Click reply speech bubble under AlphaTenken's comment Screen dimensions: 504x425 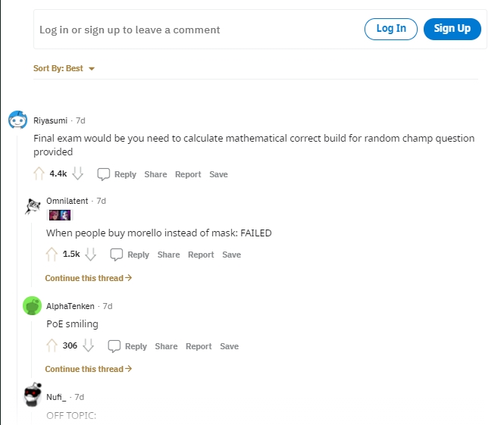(114, 346)
